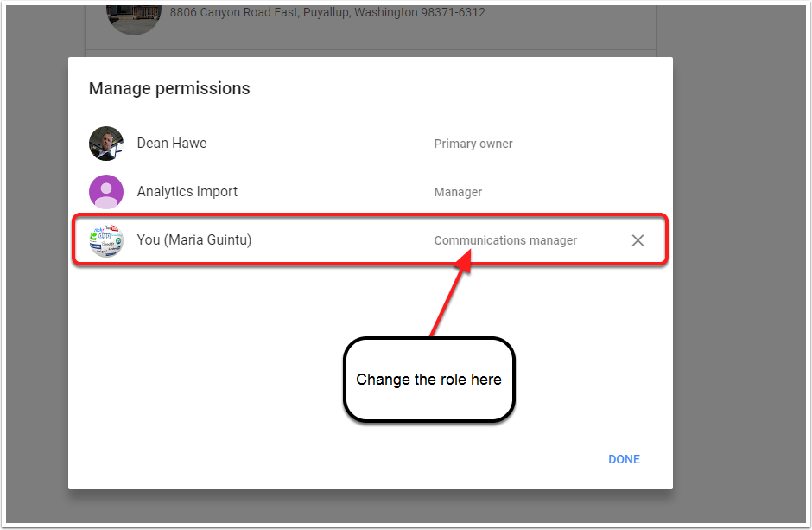
Task: Click the purple Analytics Import avatar icon
Action: 106,192
